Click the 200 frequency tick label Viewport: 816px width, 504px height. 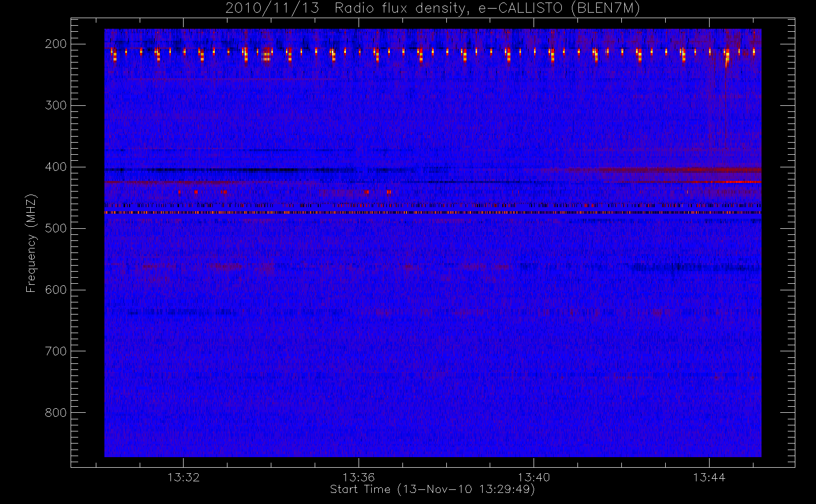pos(56,44)
